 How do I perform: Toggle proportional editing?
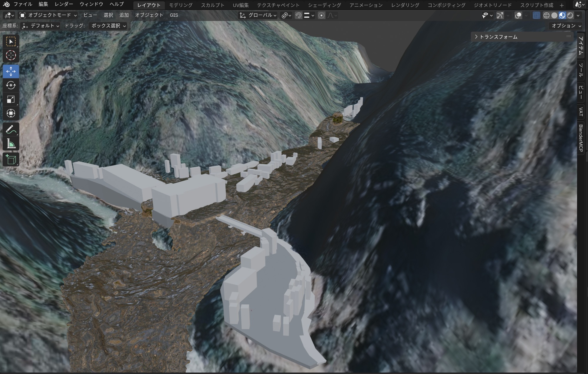click(x=321, y=15)
